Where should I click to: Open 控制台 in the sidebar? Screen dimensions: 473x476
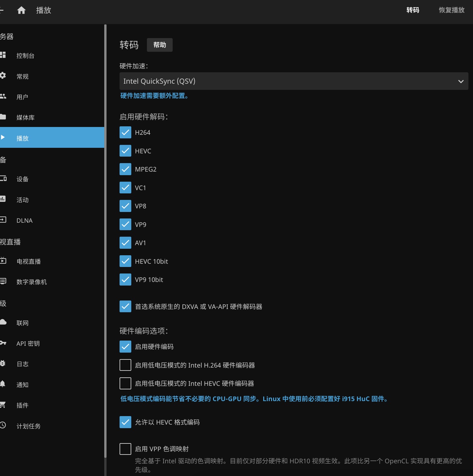click(x=52, y=56)
